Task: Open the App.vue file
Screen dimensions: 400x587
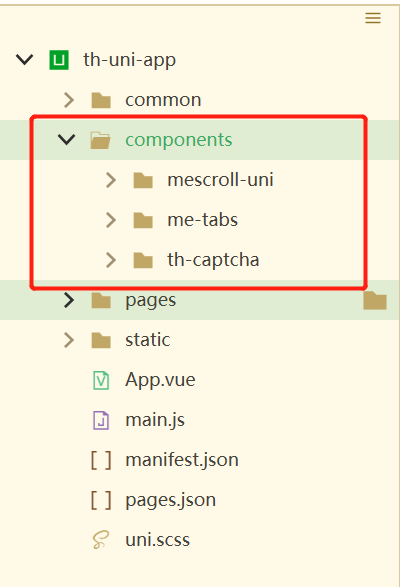Action: click(x=160, y=380)
